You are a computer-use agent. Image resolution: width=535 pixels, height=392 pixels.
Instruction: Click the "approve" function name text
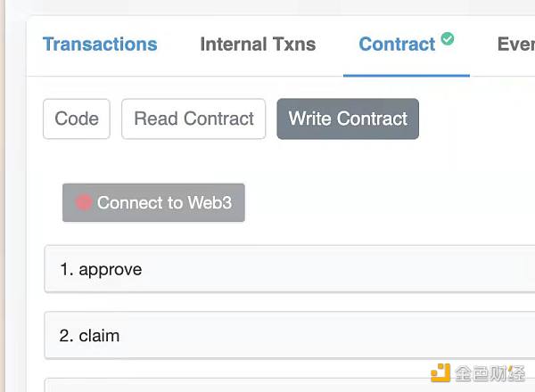[110, 269]
